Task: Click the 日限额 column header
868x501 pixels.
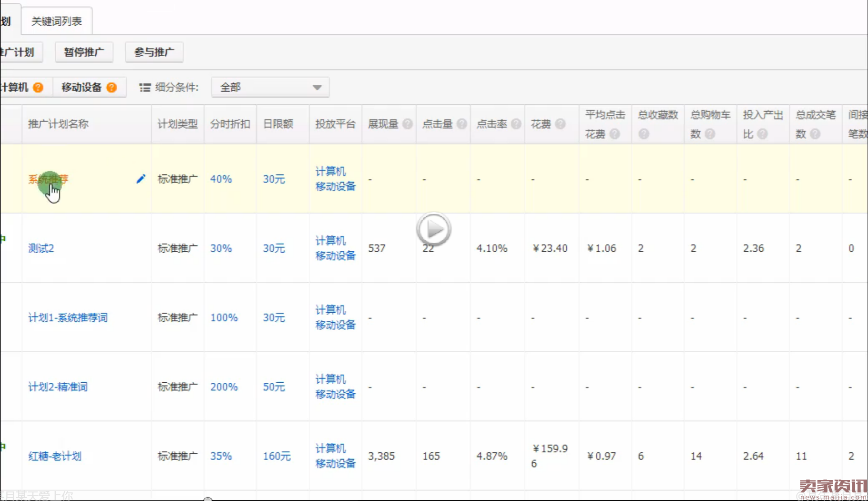Action: [278, 124]
